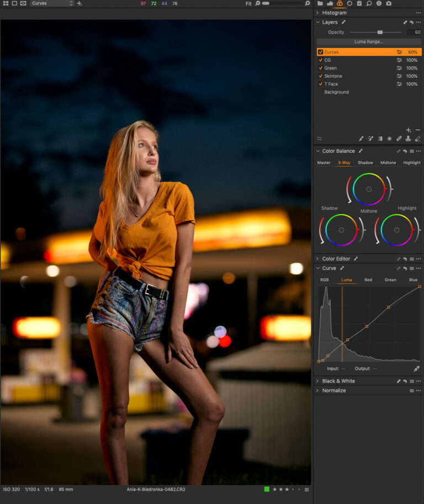Choose the Clone stamp layer tool
Viewport: 424px width, 504px height.
point(408,139)
